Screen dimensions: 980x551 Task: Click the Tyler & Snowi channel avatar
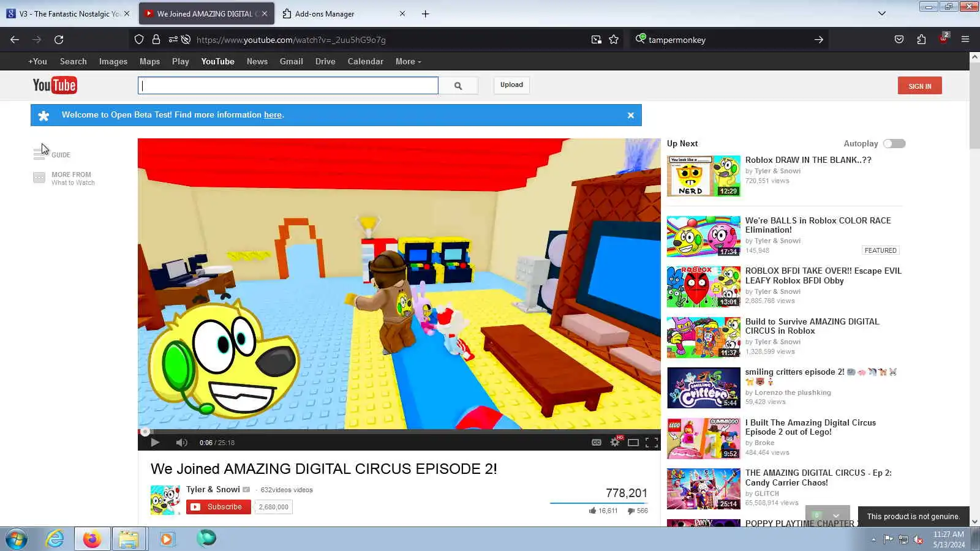point(165,500)
